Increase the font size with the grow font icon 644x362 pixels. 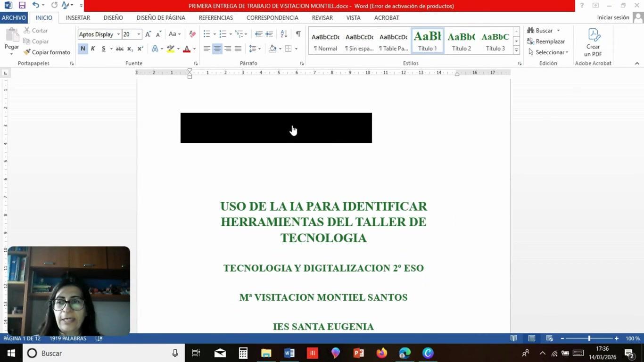coord(148,34)
